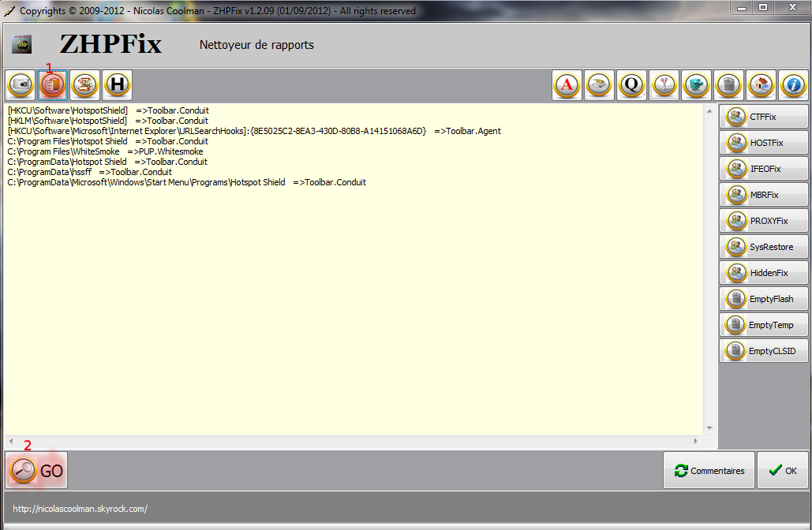Click the teal registry cubes icon
The image size is (812, 530).
pyautogui.click(x=697, y=85)
